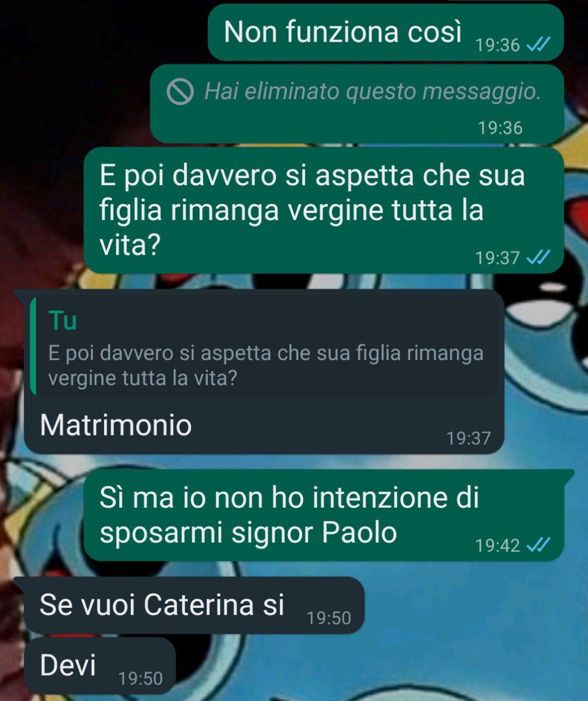588x701 pixels.
Task: Tap the green quote bar in reply
Action: [33, 347]
